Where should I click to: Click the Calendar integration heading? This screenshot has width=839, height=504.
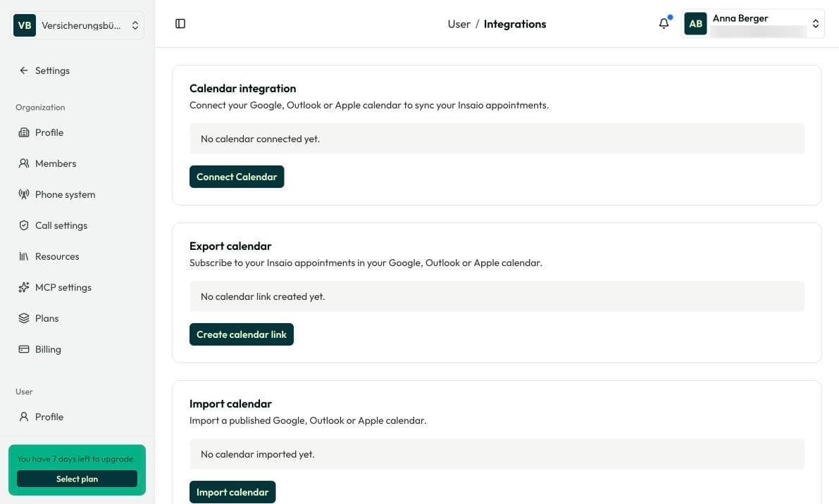242,89
